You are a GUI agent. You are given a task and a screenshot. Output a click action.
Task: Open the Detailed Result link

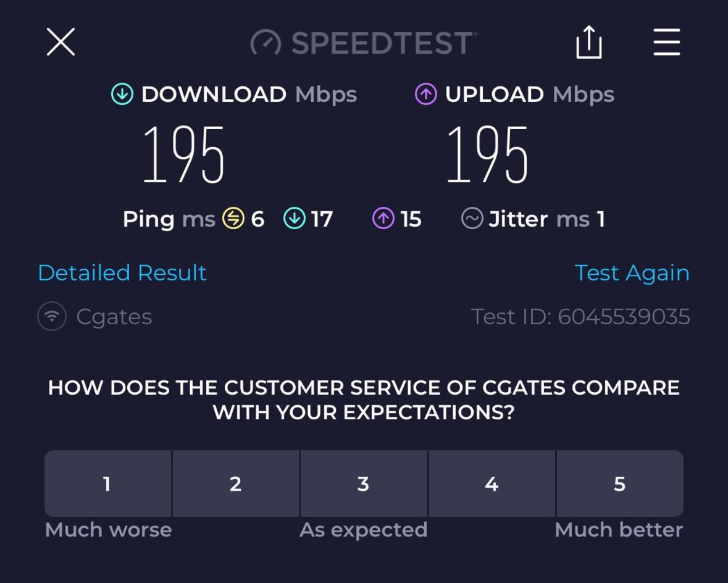122,273
